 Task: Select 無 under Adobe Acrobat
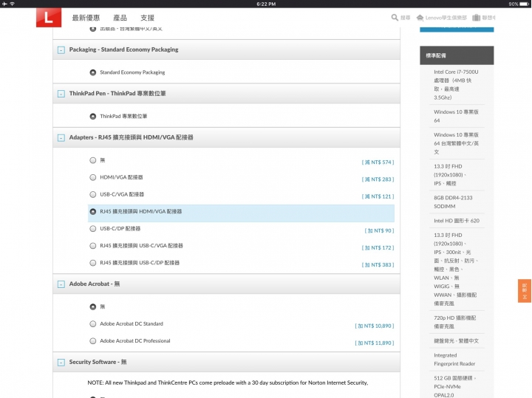92,306
